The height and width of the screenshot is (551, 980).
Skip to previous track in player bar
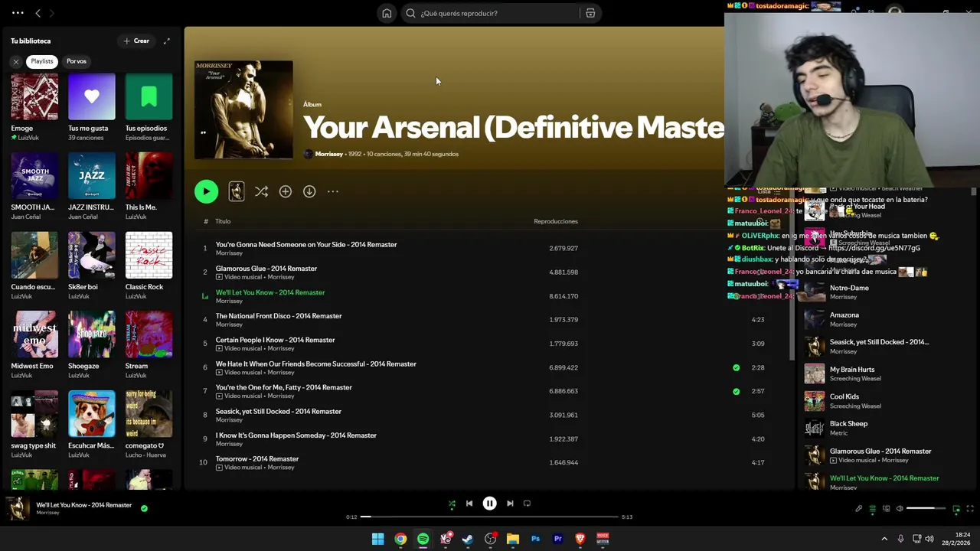[469, 504]
